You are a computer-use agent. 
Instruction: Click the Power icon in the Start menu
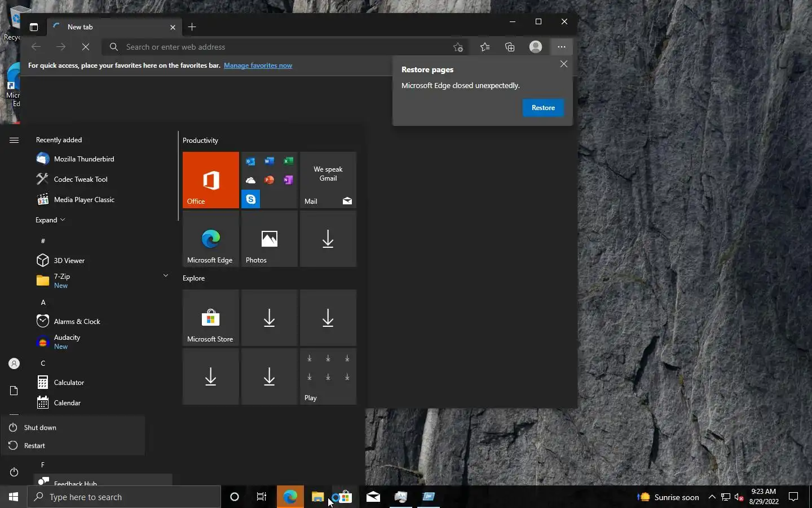point(14,472)
